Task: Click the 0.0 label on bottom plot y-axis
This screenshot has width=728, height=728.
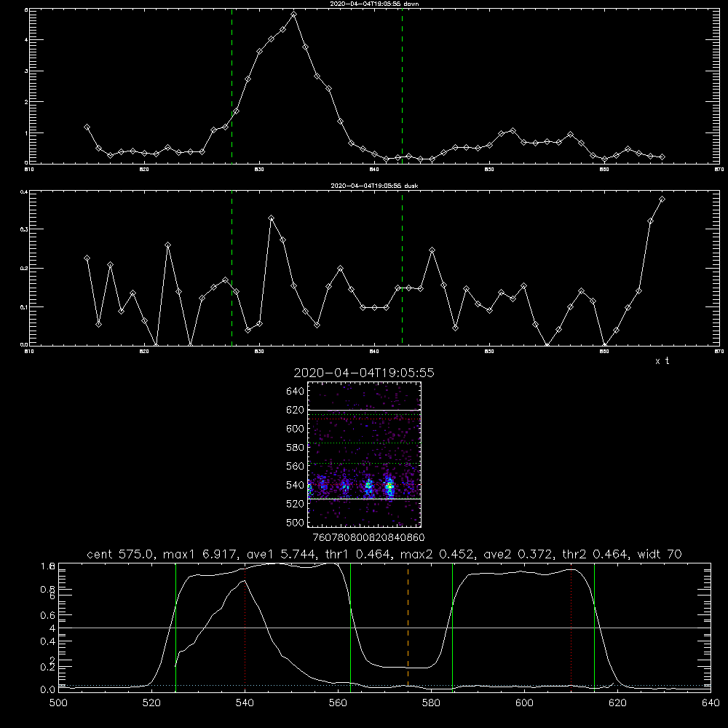Action: 47,689
